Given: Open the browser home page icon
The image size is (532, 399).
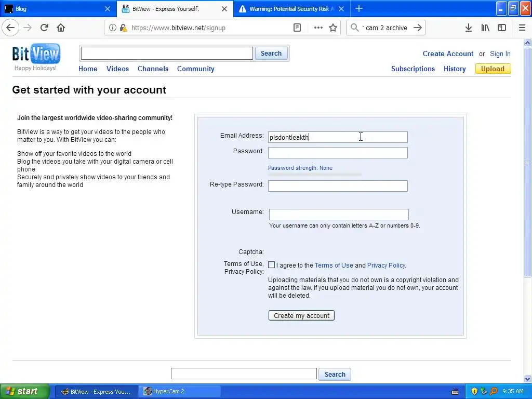Looking at the screenshot, I should [x=61, y=28].
